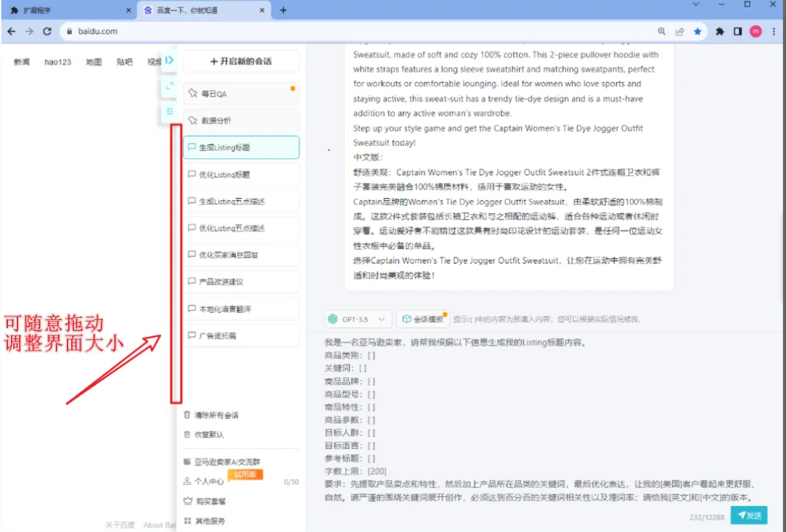Image resolution: width=786 pixels, height=532 pixels.
Task: Expand the GPT-3.5 model dropdown
Action: [x=358, y=319]
